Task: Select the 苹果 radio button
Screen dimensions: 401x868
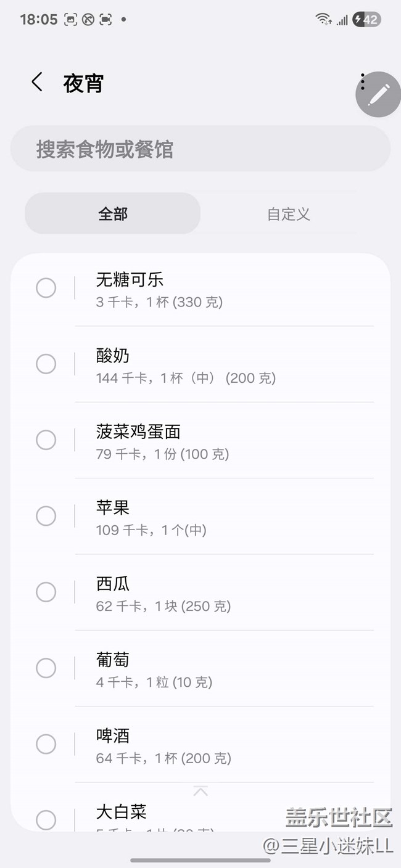Action: [46, 516]
